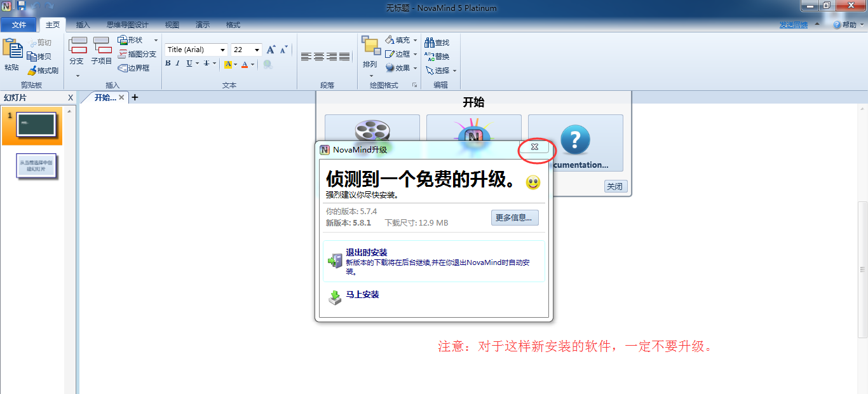
Task: Open the font name dropdown Title (Arial)
Action: tap(222, 50)
